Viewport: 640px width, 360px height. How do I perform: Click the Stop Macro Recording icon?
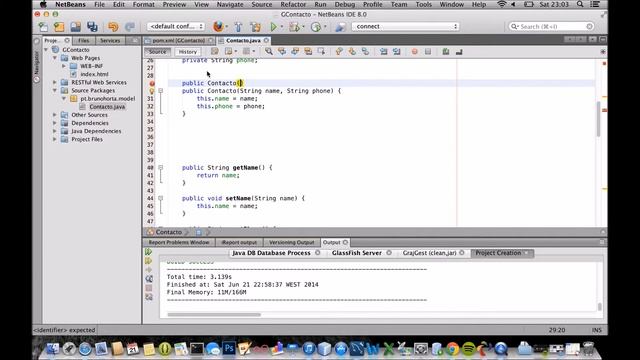(428, 51)
